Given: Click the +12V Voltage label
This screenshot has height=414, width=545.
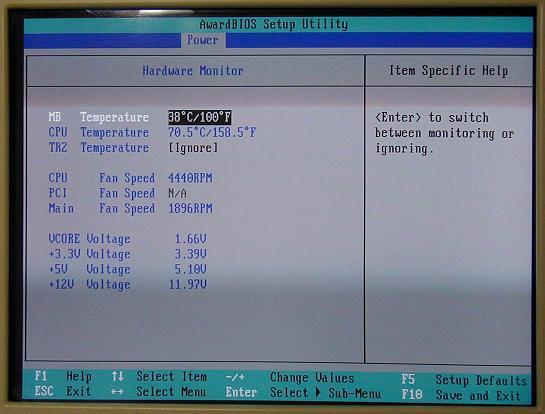Looking at the screenshot, I should click(89, 285).
